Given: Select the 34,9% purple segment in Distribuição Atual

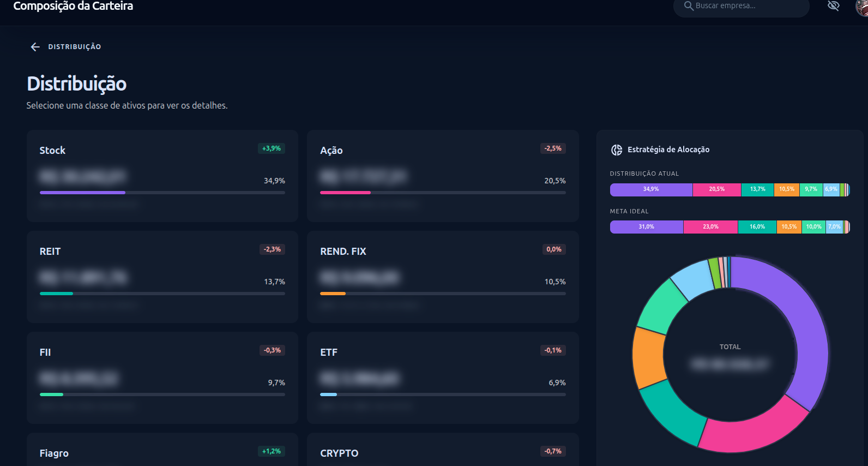Looking at the screenshot, I should point(651,189).
